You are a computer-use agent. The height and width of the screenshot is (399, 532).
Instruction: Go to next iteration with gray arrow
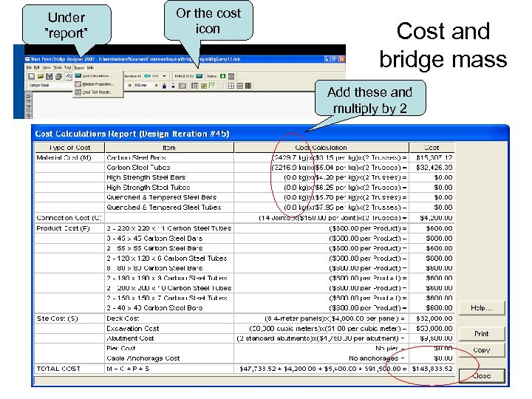(155, 76)
